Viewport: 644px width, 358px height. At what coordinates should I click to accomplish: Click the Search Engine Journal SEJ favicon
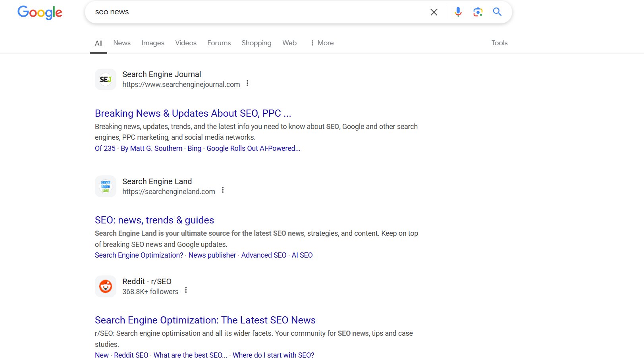(105, 79)
